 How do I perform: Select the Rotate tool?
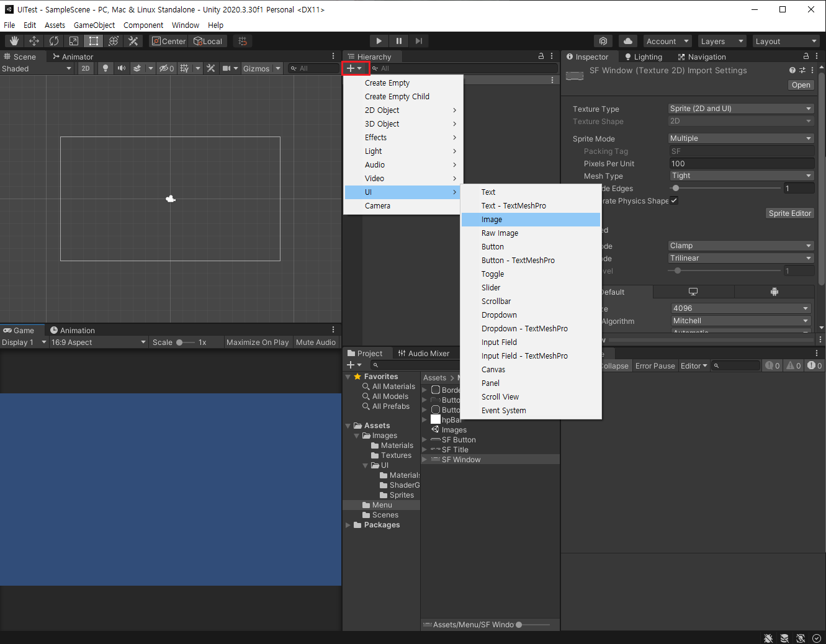[x=54, y=41]
